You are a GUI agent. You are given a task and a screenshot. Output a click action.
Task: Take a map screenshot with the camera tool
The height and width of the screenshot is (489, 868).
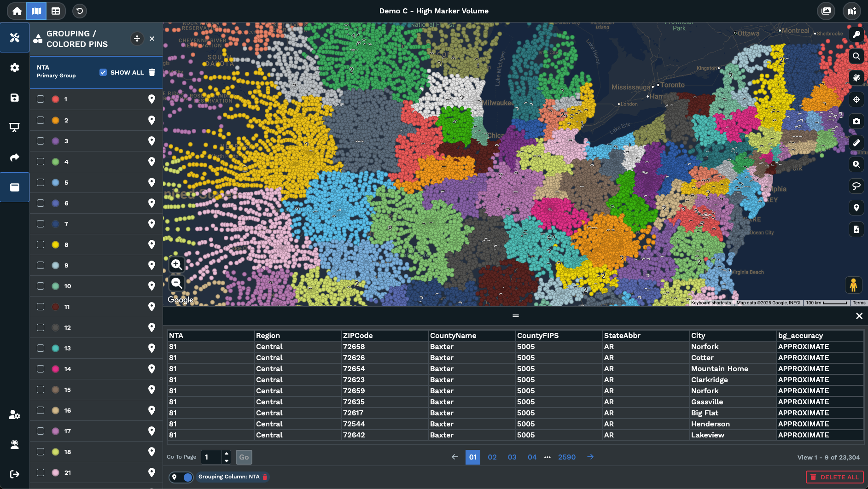pos(856,121)
